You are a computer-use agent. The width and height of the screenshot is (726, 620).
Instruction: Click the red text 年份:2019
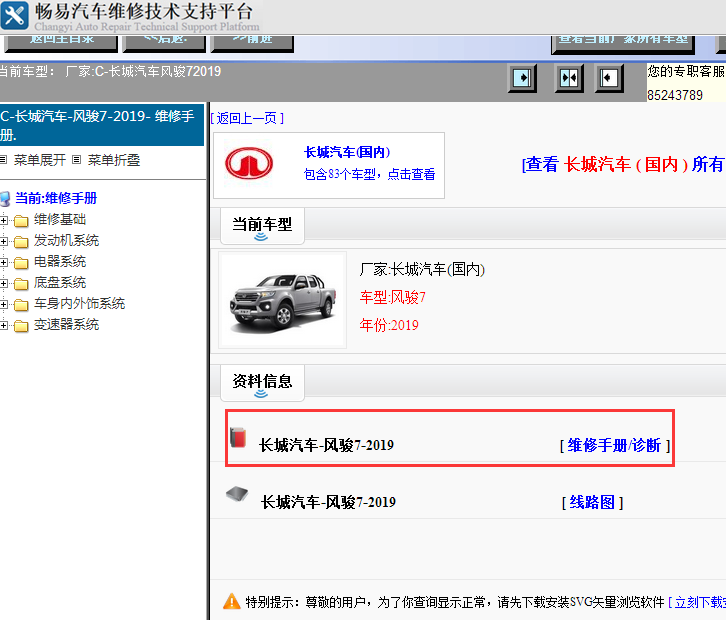[389, 325]
